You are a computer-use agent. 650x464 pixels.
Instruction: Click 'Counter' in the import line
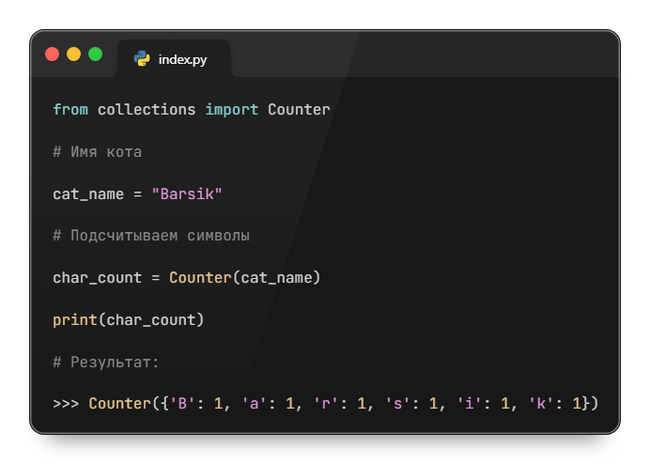point(298,109)
